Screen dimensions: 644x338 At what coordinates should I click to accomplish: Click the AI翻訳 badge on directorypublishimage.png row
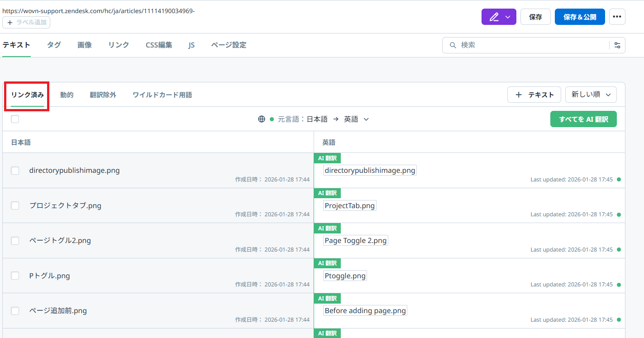click(x=327, y=158)
